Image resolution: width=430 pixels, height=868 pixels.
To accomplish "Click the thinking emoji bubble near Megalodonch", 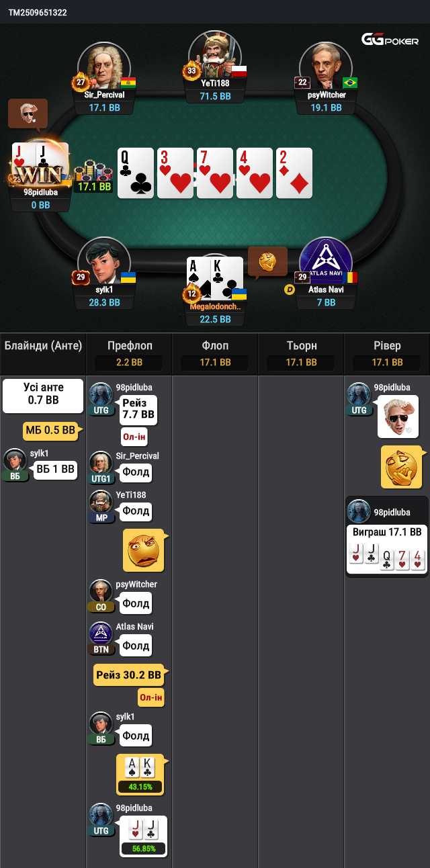I will 267,262.
